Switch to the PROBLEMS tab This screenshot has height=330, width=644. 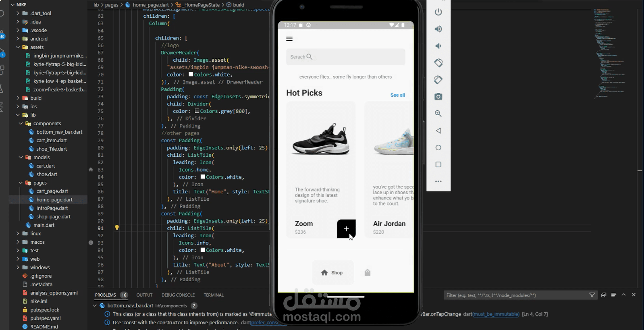(x=105, y=295)
